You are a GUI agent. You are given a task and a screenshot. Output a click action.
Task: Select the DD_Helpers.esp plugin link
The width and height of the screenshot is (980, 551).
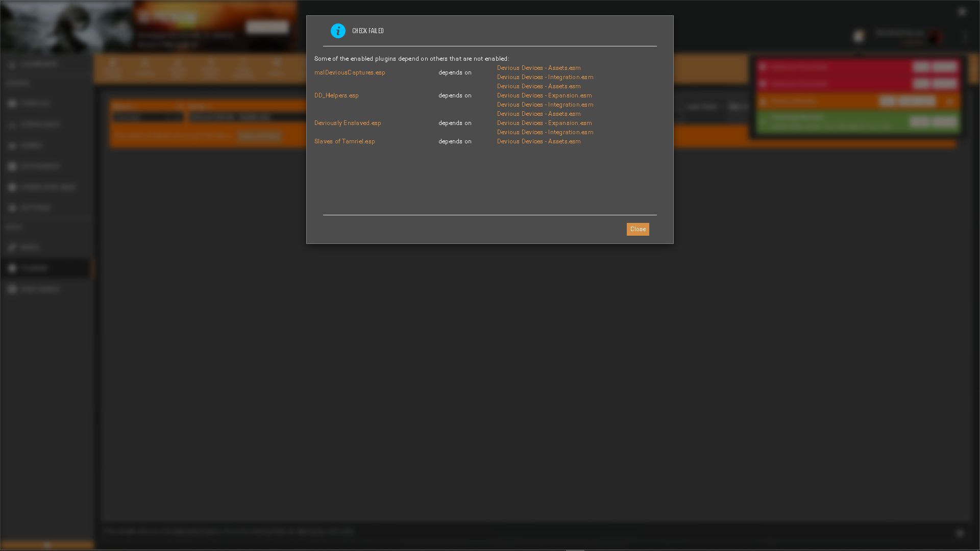point(336,95)
